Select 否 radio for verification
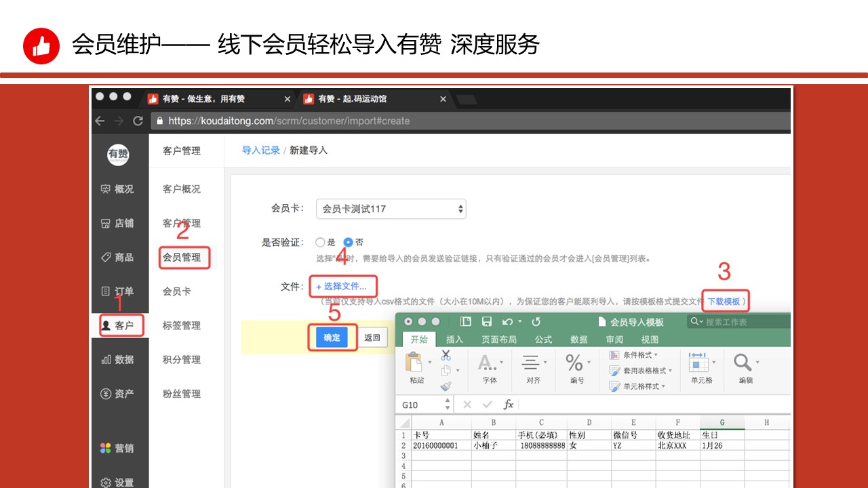 click(348, 242)
